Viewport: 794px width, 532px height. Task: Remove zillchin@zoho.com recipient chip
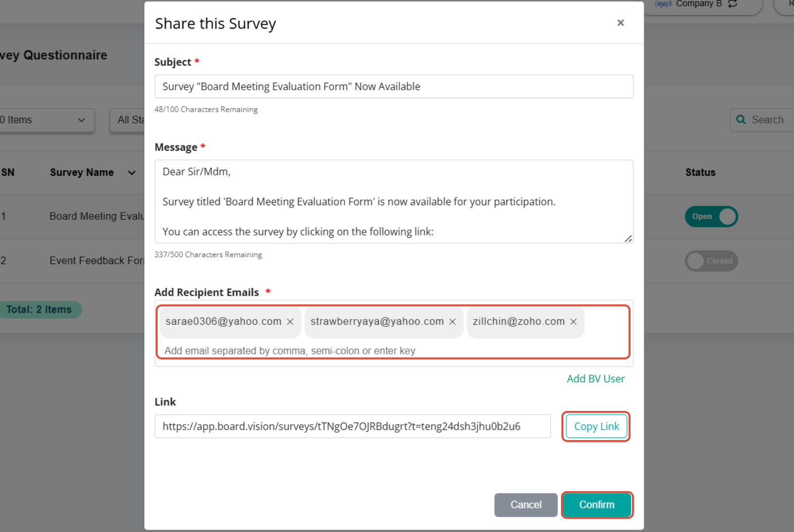[574, 322]
